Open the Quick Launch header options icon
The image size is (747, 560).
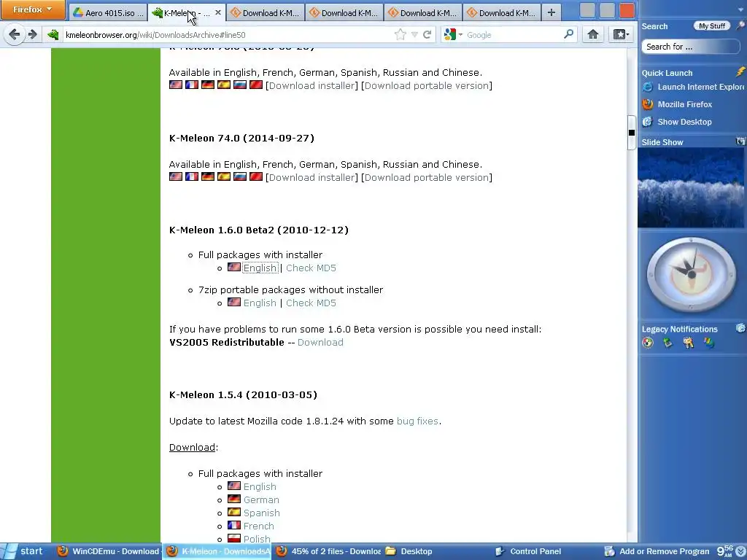pyautogui.click(x=740, y=72)
